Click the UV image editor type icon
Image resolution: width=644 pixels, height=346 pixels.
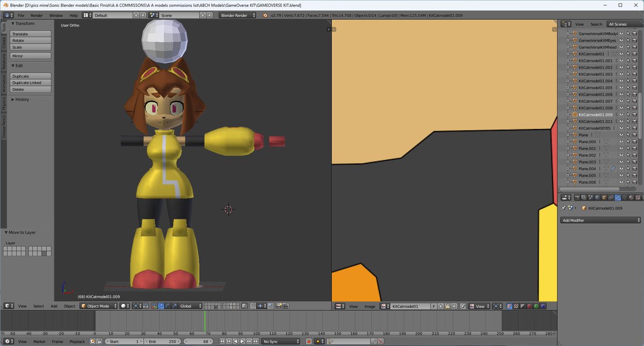pyautogui.click(x=339, y=306)
